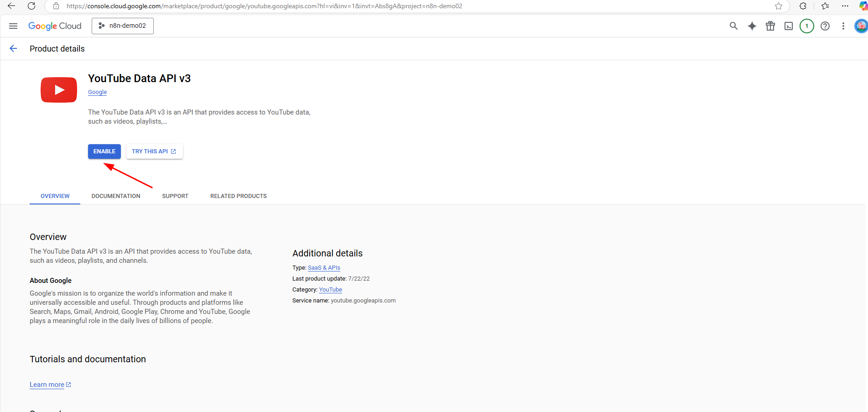Open the browser settings ellipsis menu
The width and height of the screenshot is (868, 412).
pos(845,6)
